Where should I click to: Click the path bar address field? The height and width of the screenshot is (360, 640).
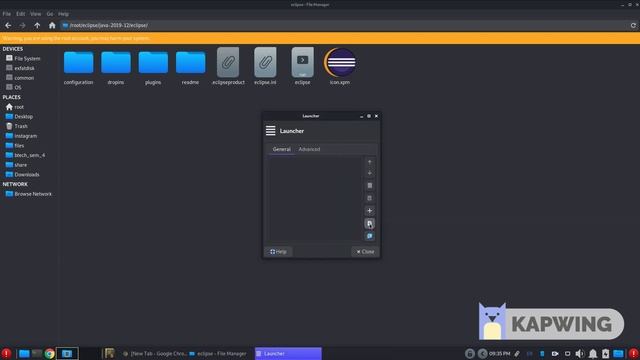[x=345, y=25]
